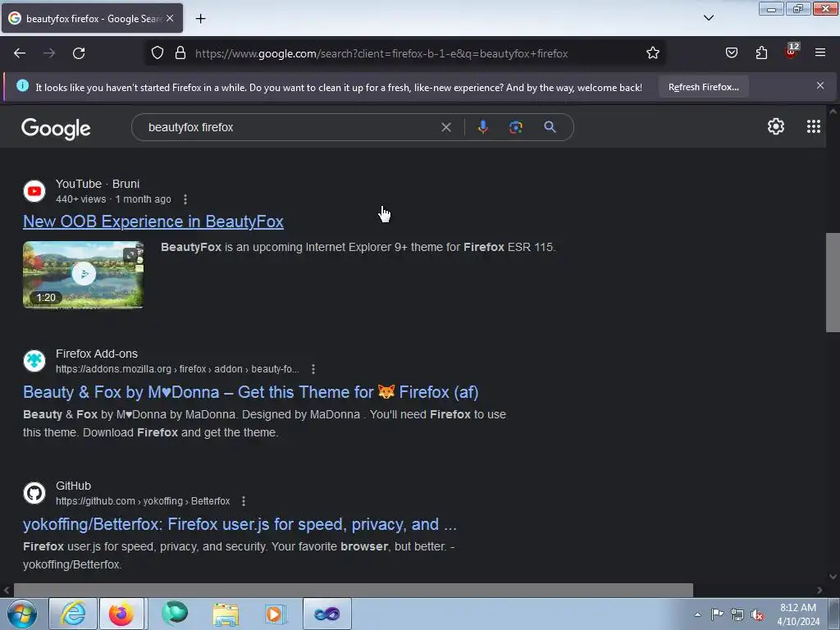The height and width of the screenshot is (630, 840).
Task: Open Google apps grid
Action: coord(813,126)
